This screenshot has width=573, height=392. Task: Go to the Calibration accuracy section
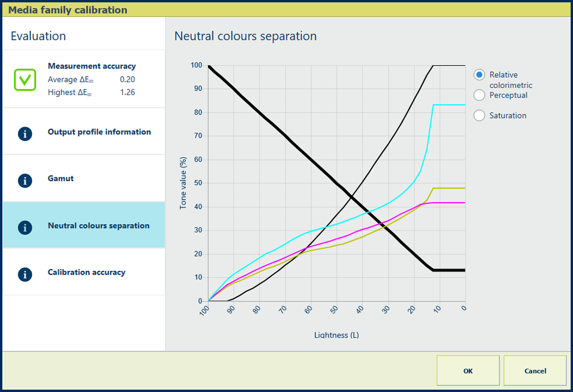pos(86,272)
